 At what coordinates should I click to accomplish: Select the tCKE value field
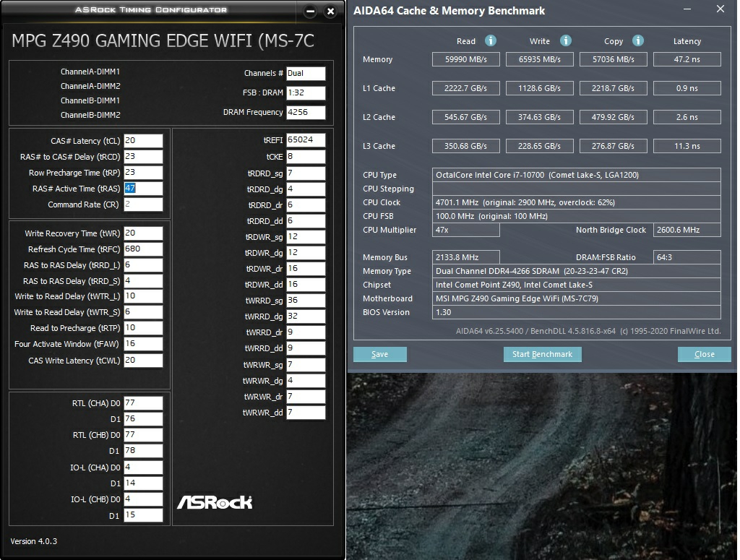pos(306,157)
